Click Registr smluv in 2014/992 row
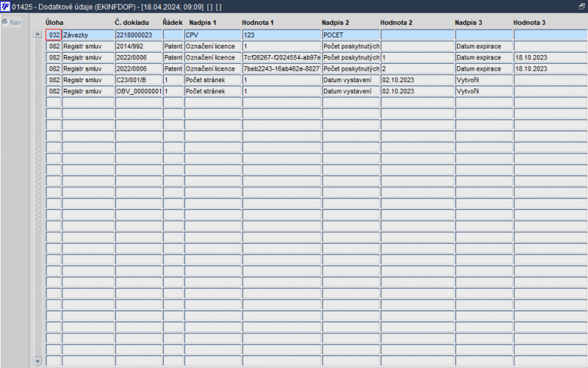The height and width of the screenshot is (368, 588). click(x=88, y=46)
